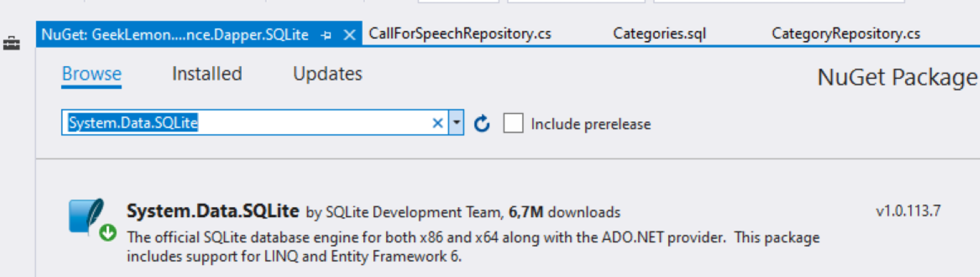Click the v1.0.113.7 version label
Screen dimensions: 980x277
(x=908, y=211)
